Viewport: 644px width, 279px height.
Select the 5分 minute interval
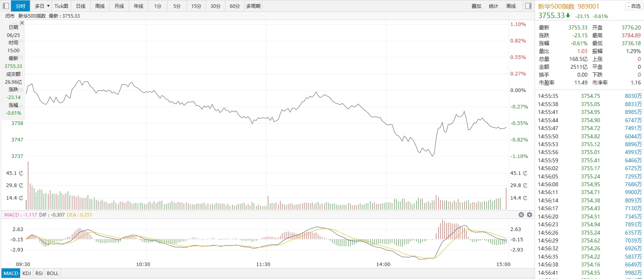177,6
